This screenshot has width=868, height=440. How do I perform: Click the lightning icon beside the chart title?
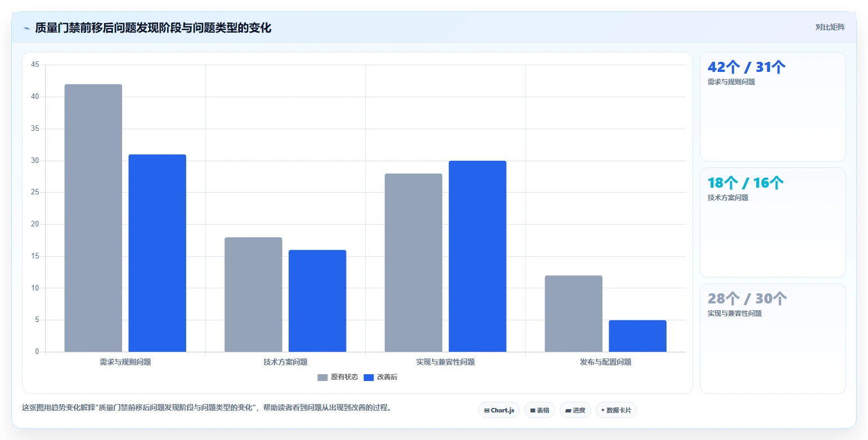coord(26,28)
